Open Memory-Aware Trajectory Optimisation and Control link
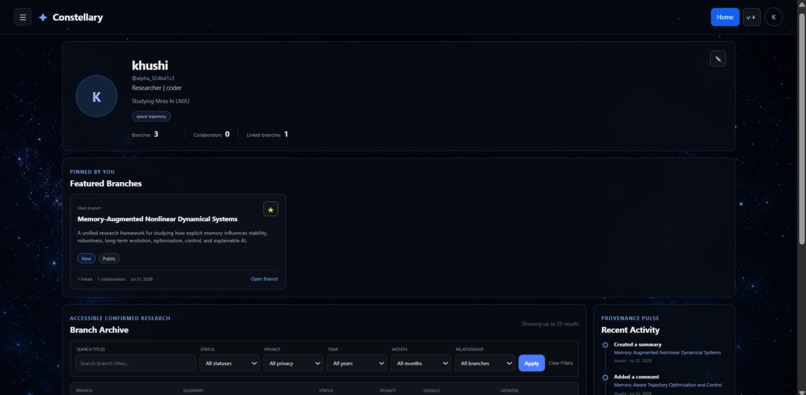This screenshot has height=395, width=806. coord(668,385)
